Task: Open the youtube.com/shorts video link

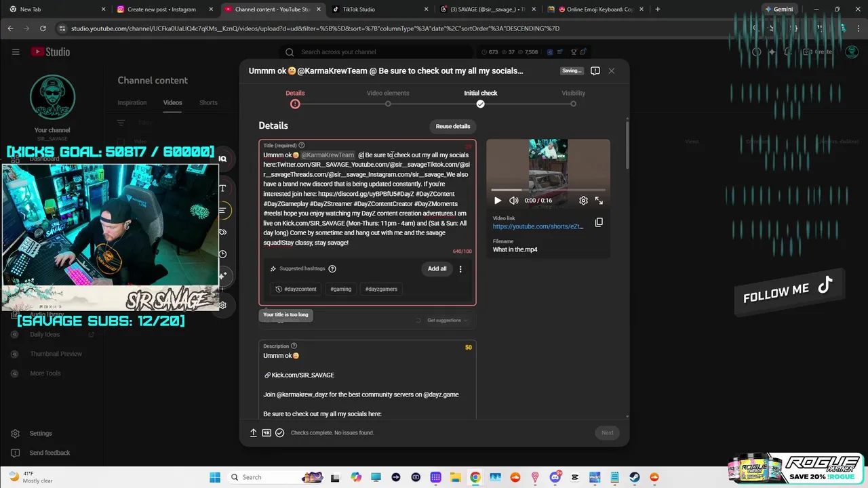Action: point(538,226)
